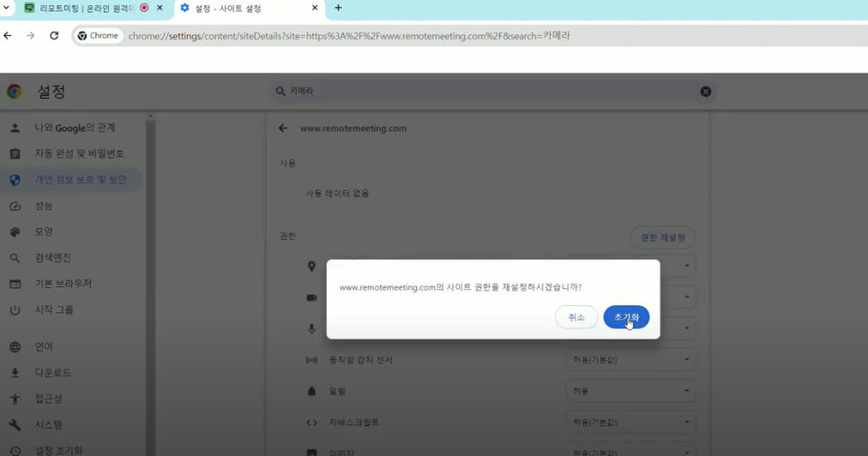The height and width of the screenshot is (456, 868).
Task: Click the microphone permission icon
Action: [x=312, y=329]
